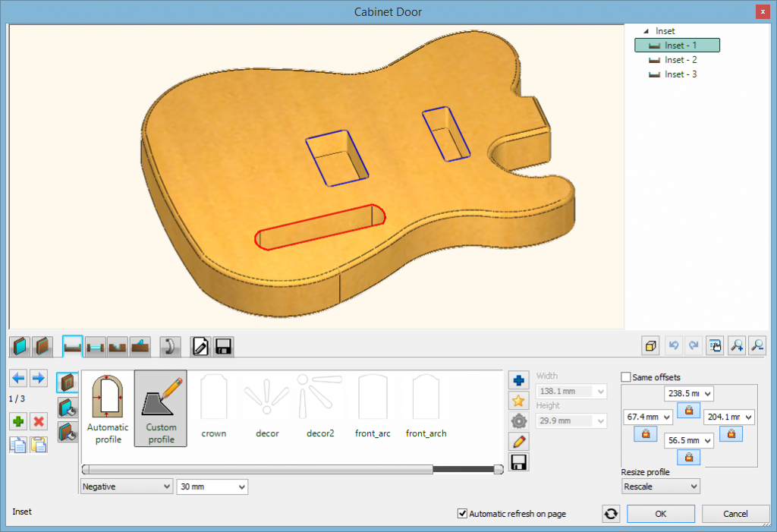Save profile with floppy icon beside list
Screen dimensions: 777x532
tap(519, 462)
